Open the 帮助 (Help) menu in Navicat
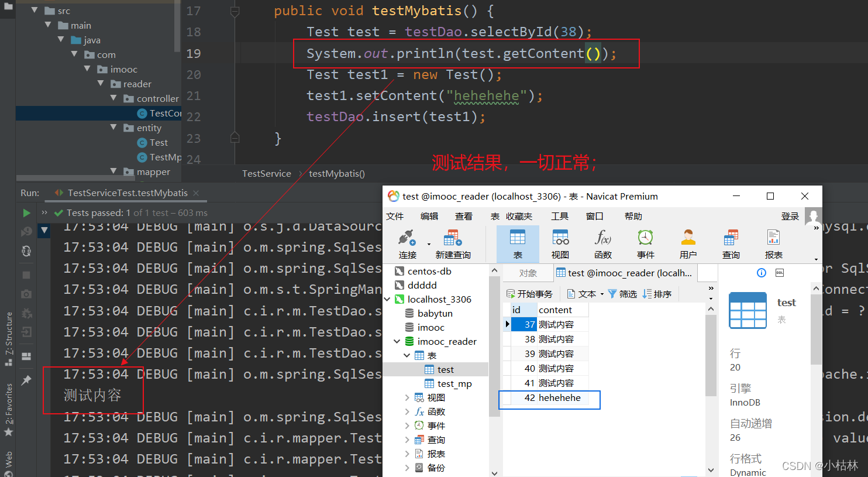Image resolution: width=868 pixels, height=477 pixels. pyautogui.click(x=633, y=216)
